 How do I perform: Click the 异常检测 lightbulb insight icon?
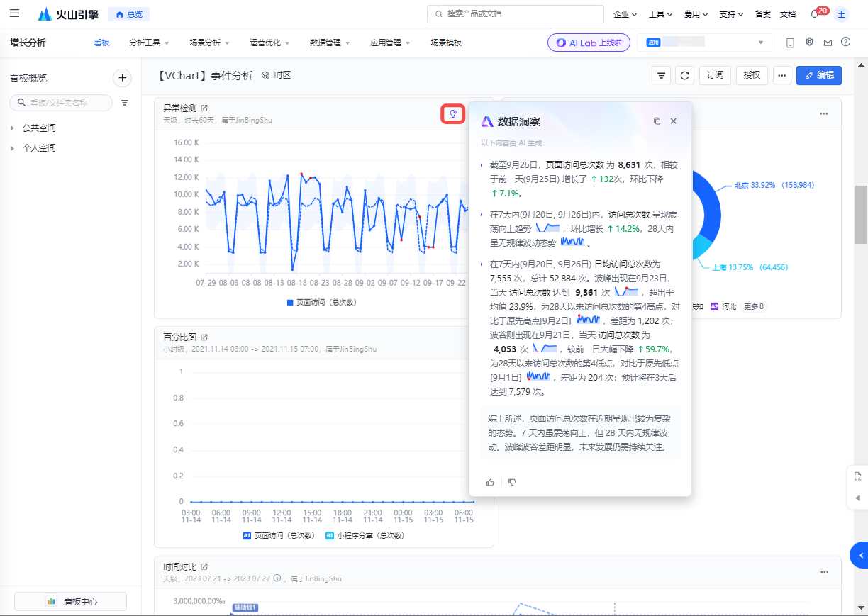[453, 113]
